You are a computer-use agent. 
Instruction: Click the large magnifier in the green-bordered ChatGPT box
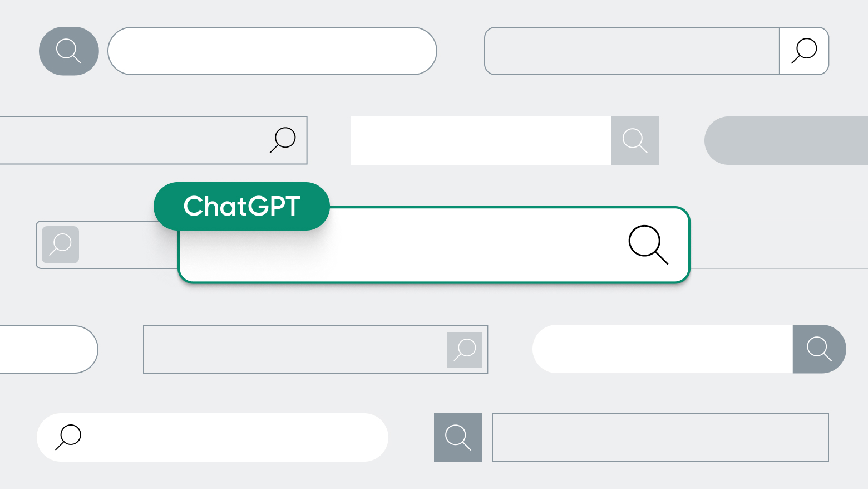648,245
